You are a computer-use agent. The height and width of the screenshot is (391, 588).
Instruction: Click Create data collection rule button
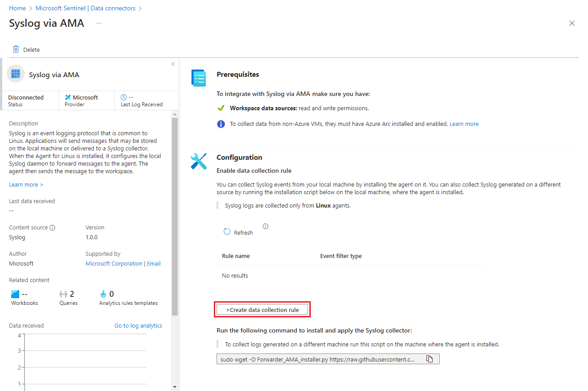point(263,309)
